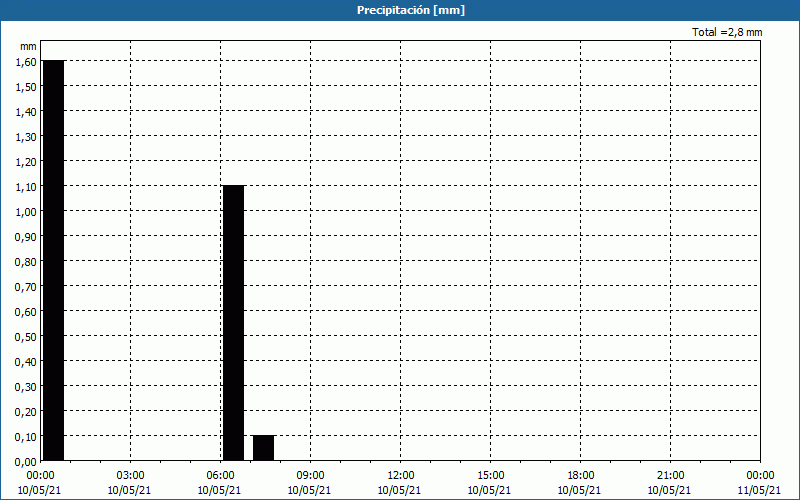Image resolution: width=800 pixels, height=500 pixels.
Task: Click the 1,10 mm rainfall bar after 06:00
Action: (234, 323)
